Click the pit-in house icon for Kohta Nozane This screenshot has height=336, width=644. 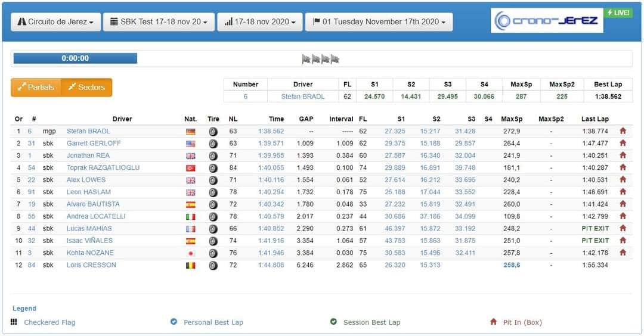click(x=623, y=253)
